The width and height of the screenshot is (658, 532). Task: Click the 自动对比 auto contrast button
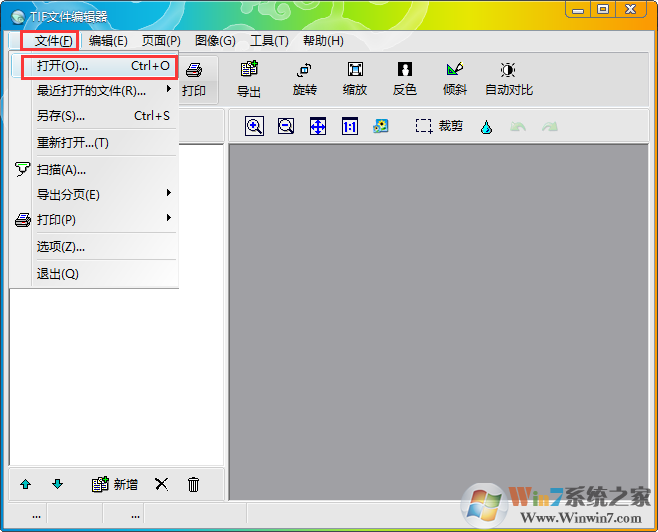(509, 79)
